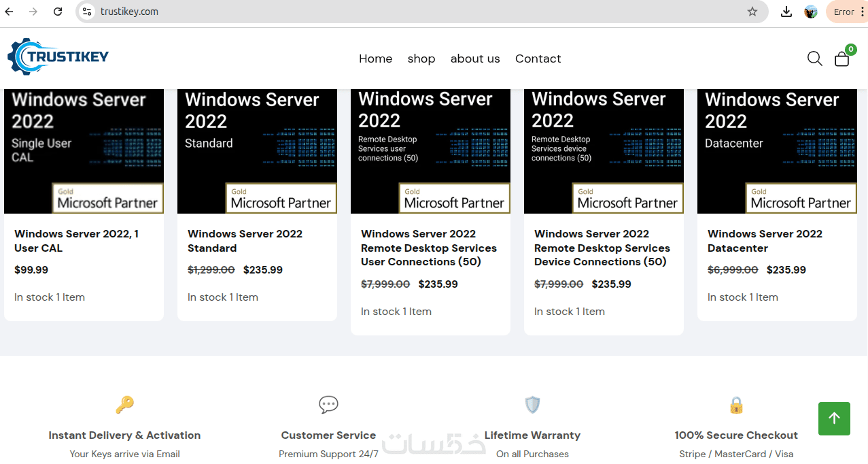Click the struck-through $6,999.00 price
868x464 pixels.
[733, 270]
